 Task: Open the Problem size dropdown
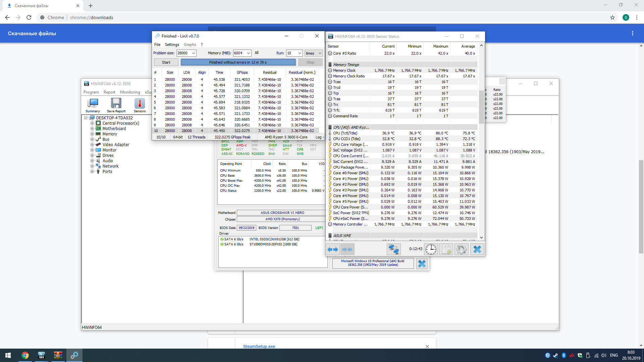tap(194, 53)
